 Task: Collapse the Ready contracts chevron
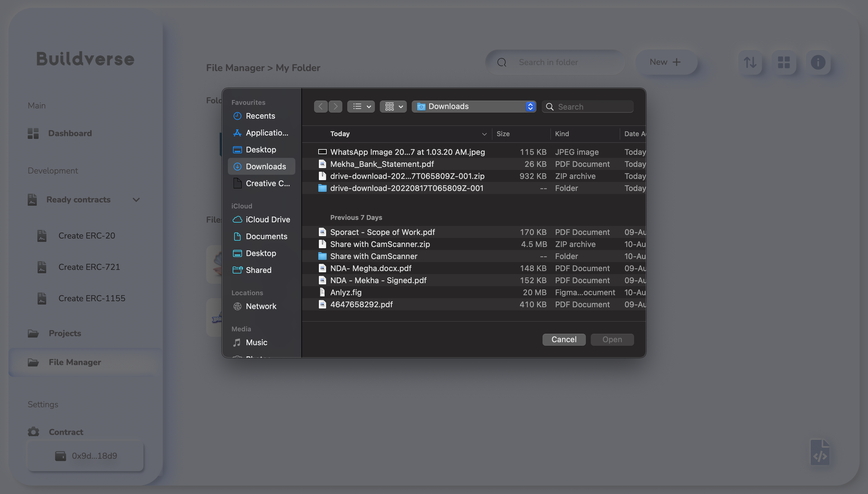pyautogui.click(x=136, y=200)
